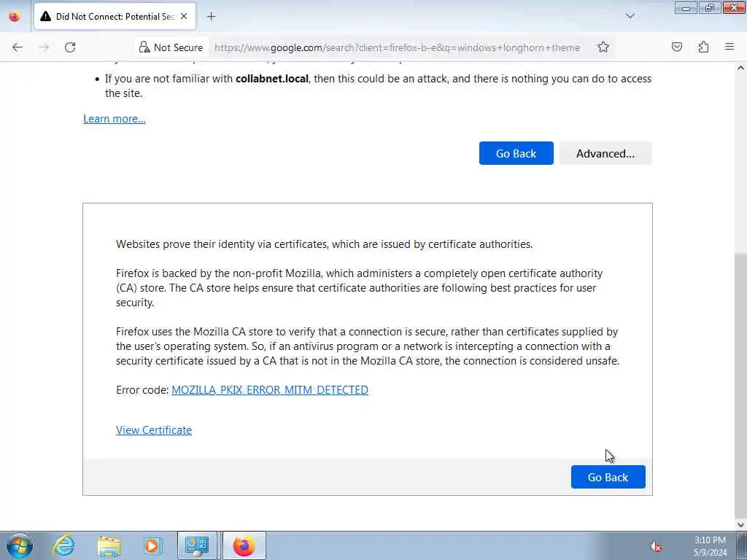The image size is (747, 560).
Task: Reload the current page
Action: [70, 47]
